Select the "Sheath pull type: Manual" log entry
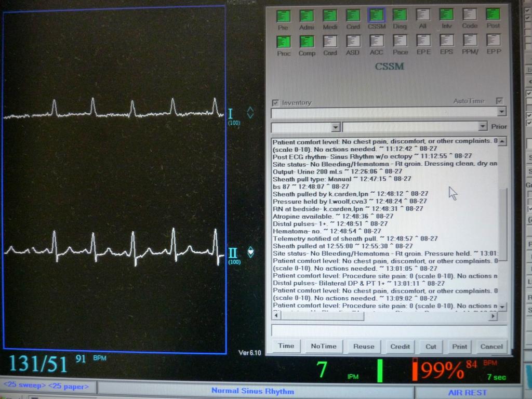Viewport: 532px width, 399px height. [x=342, y=179]
